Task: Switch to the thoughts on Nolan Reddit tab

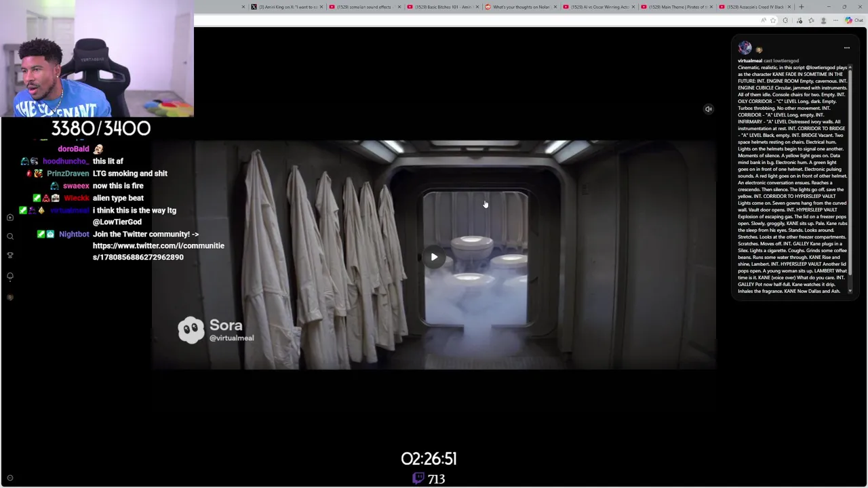Action: pos(521,7)
